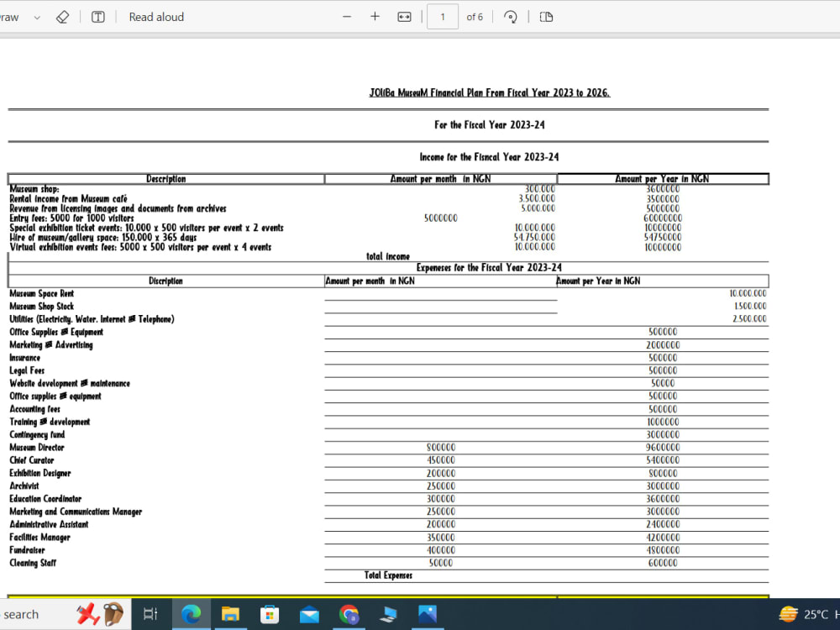Click the 'Education Coordinator' row label
Viewport: 840px width, 630px height.
coord(45,499)
